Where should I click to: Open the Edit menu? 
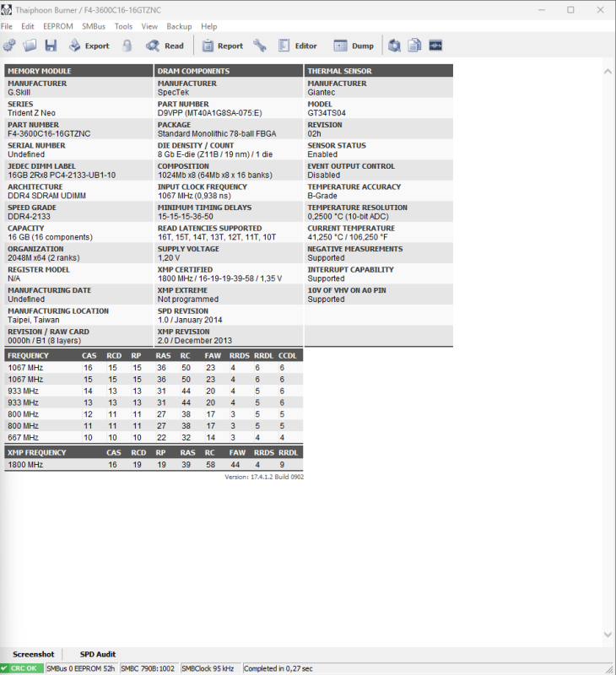tap(28, 26)
